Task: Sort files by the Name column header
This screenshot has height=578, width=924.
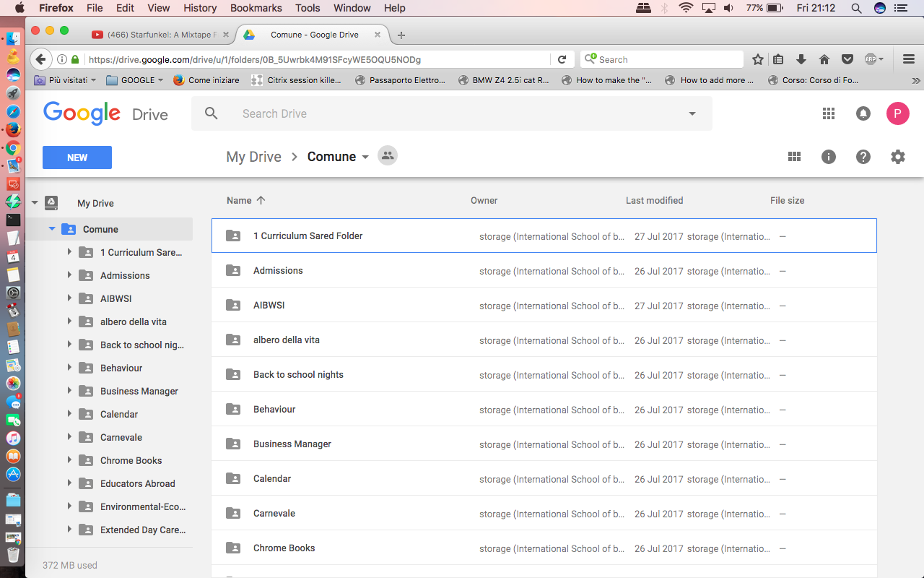Action: click(x=239, y=200)
